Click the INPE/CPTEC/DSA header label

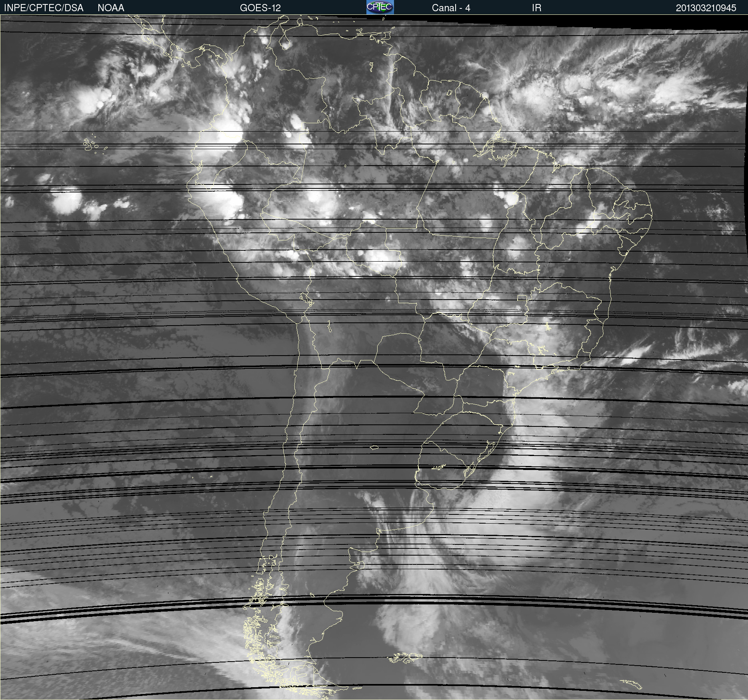tap(44, 8)
